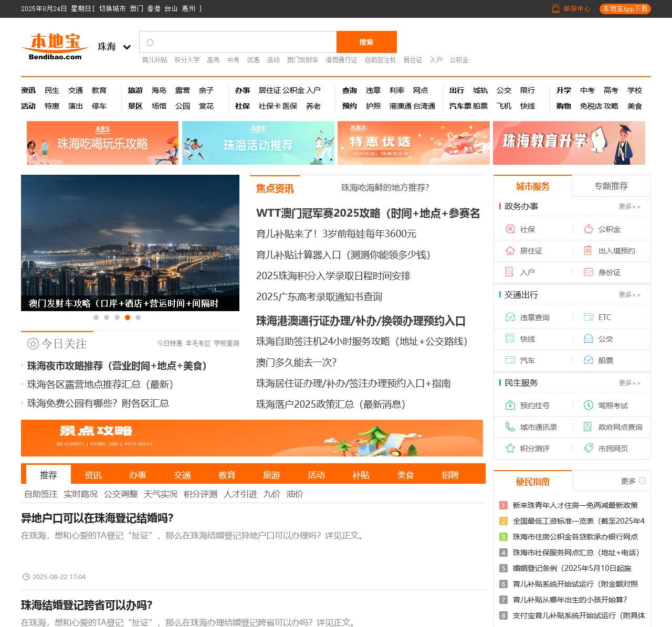Select the ETC service icon

tap(588, 317)
